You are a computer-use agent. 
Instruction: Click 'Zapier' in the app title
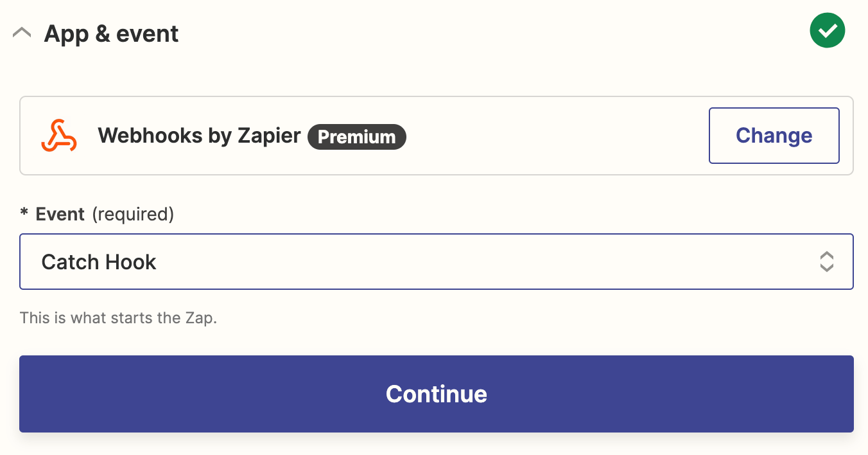coord(269,136)
